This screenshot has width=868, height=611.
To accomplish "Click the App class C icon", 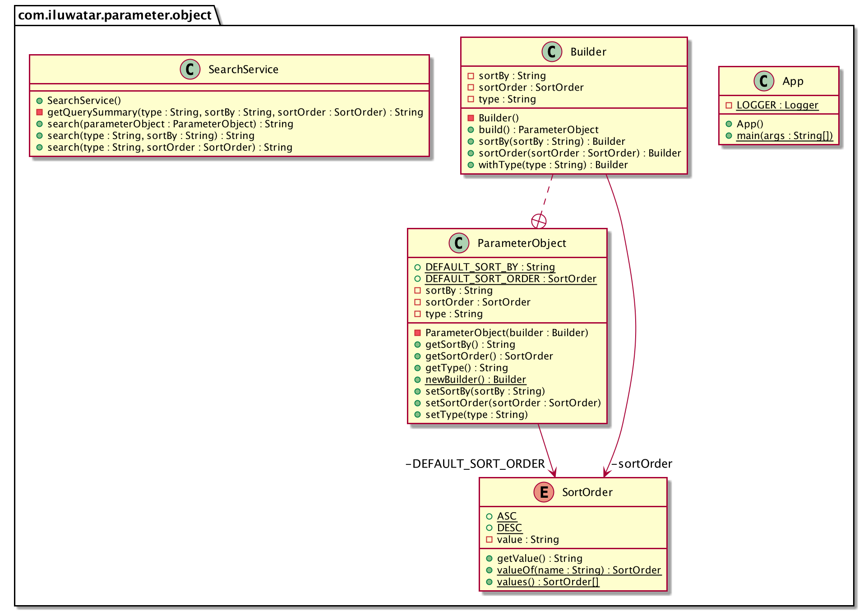I will pos(763,81).
